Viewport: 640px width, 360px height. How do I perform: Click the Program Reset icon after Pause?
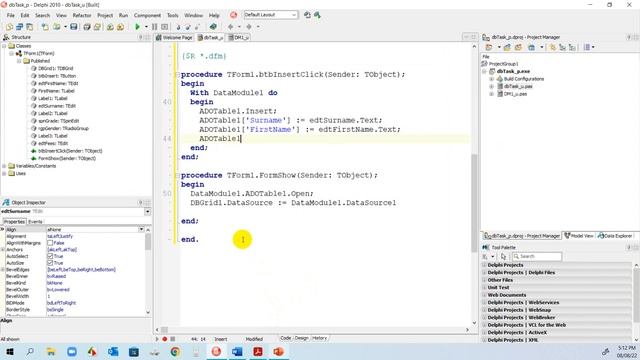(x=164, y=27)
